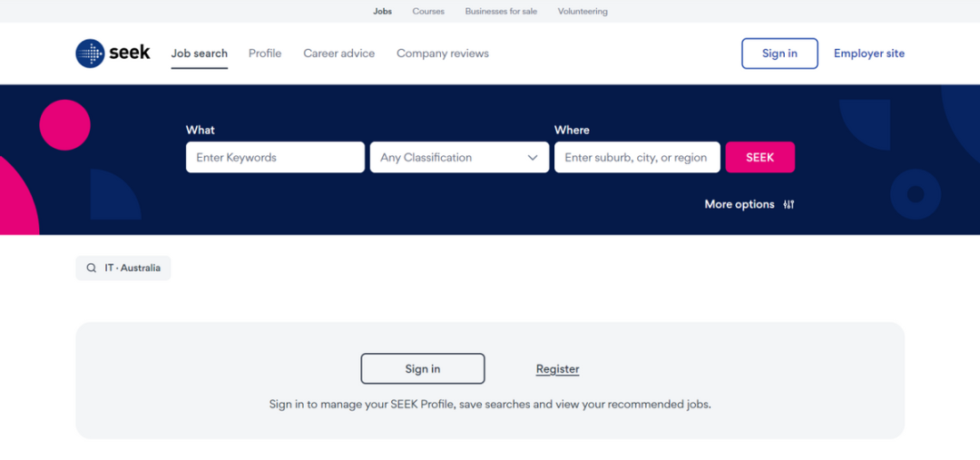Expand the Any Classification dropdown chevron
This screenshot has width=980, height=460.
coord(533,158)
